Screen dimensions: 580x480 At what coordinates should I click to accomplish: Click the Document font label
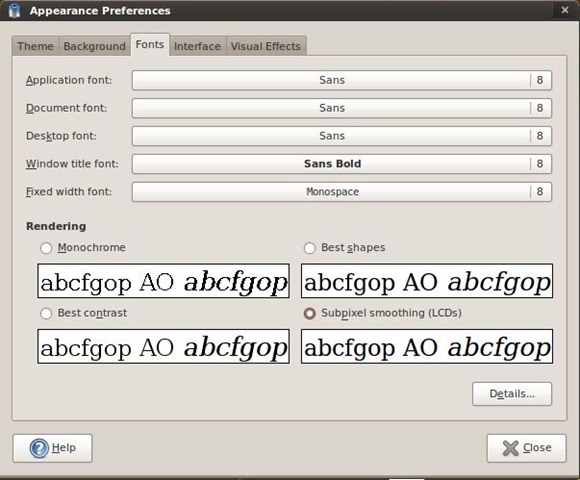[66, 108]
